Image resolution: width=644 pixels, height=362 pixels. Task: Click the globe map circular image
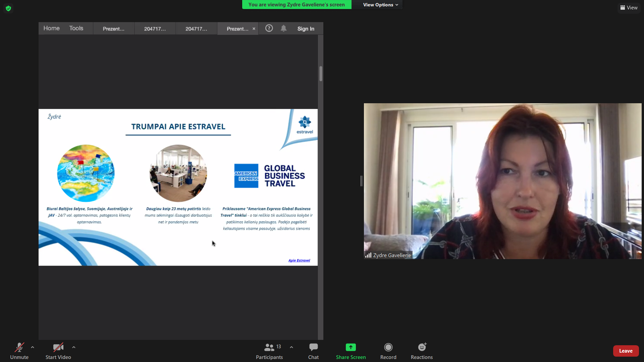click(x=86, y=173)
